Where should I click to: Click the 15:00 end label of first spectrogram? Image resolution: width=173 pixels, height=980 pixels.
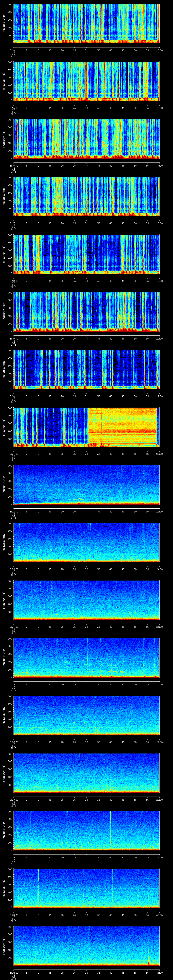[159, 50]
